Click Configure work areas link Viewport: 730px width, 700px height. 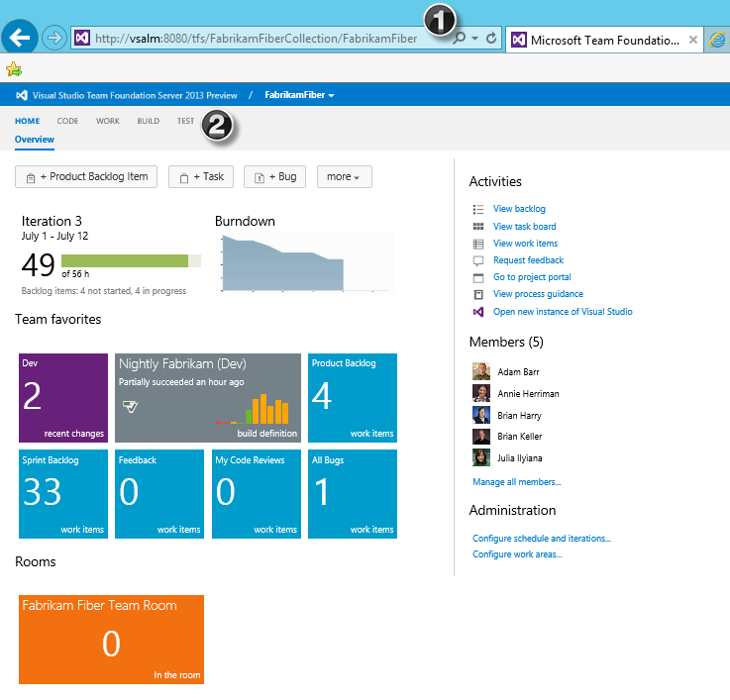click(517, 554)
